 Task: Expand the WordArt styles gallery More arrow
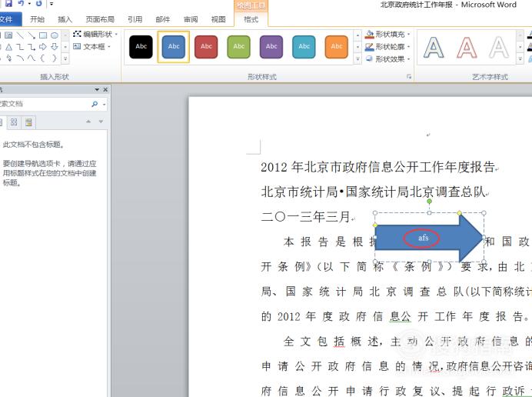[520, 58]
